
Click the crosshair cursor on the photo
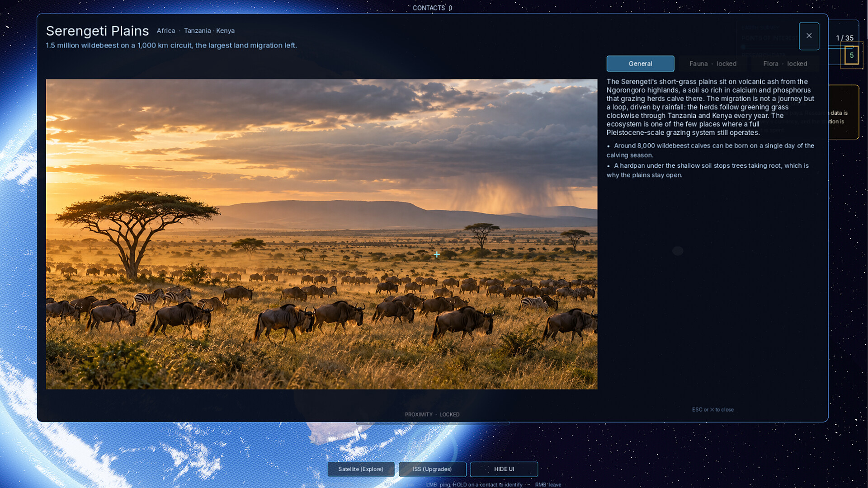[x=437, y=254]
